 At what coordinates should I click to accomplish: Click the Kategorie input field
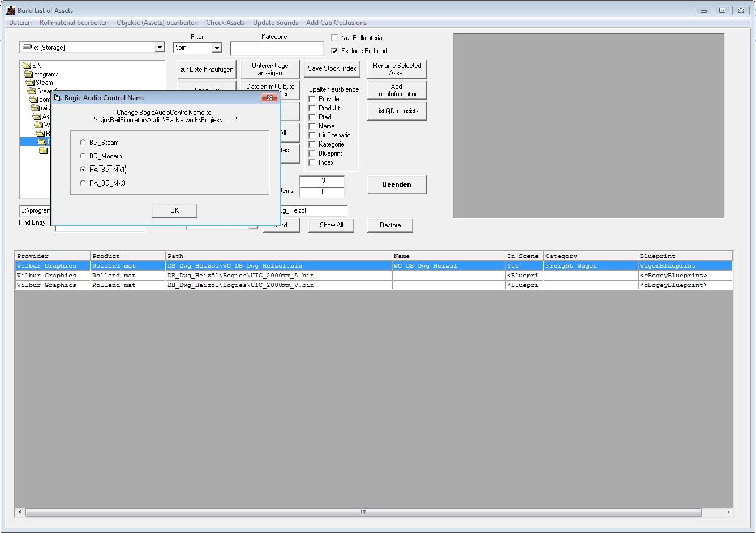point(277,49)
